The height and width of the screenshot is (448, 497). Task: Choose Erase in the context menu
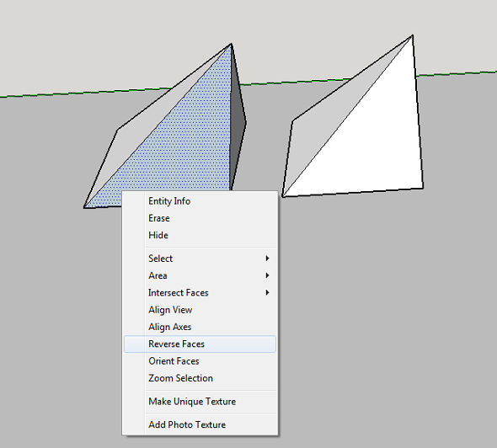coord(200,218)
